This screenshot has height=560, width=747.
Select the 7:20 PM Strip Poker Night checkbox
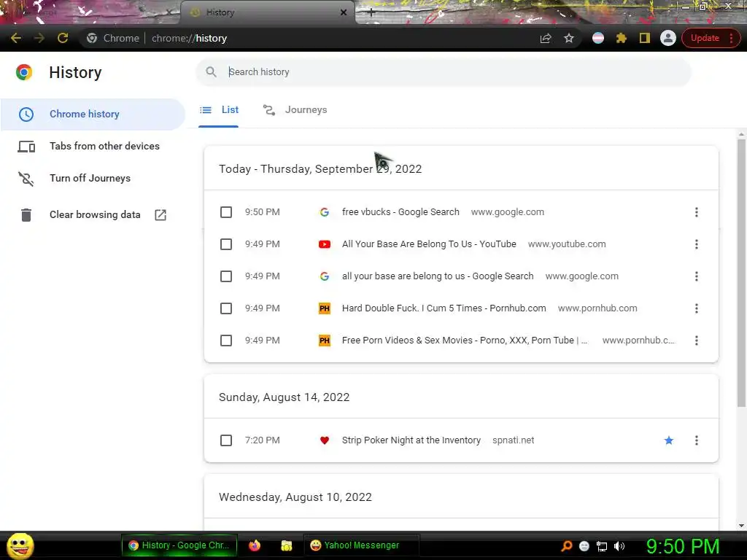[x=226, y=440]
